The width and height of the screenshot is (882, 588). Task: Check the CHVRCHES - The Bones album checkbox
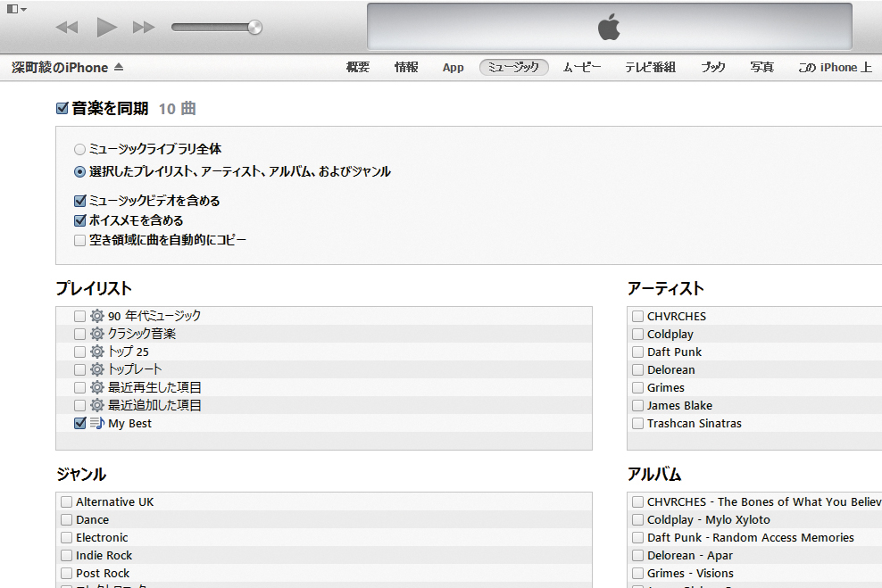638,502
